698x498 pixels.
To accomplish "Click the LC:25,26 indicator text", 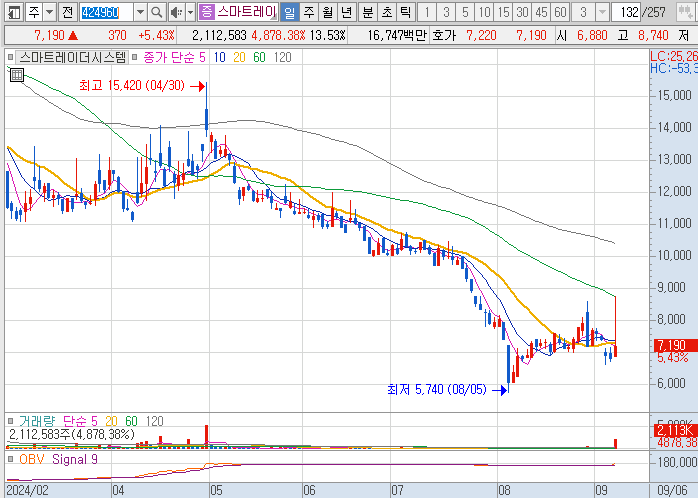I will click(x=674, y=56).
